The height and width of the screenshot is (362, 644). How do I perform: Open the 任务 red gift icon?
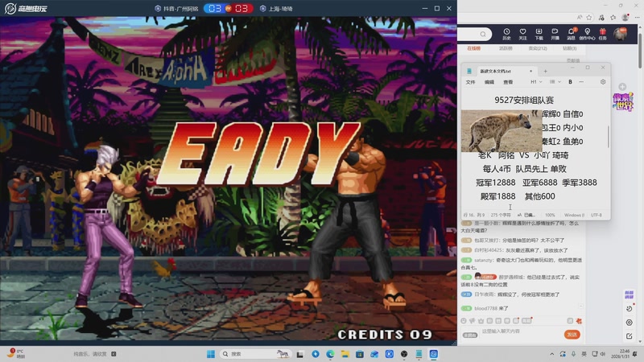[x=602, y=34]
